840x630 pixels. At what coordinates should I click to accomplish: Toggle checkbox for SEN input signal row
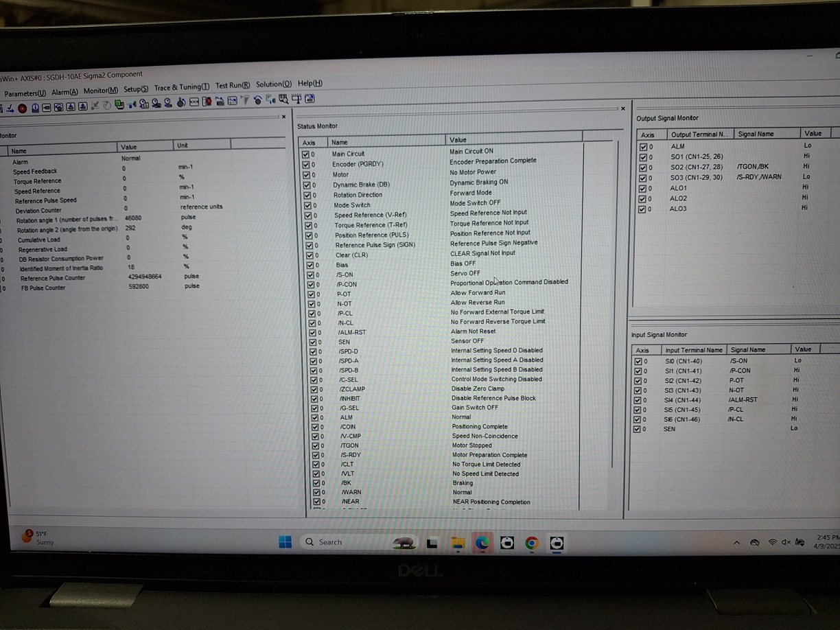coord(638,429)
